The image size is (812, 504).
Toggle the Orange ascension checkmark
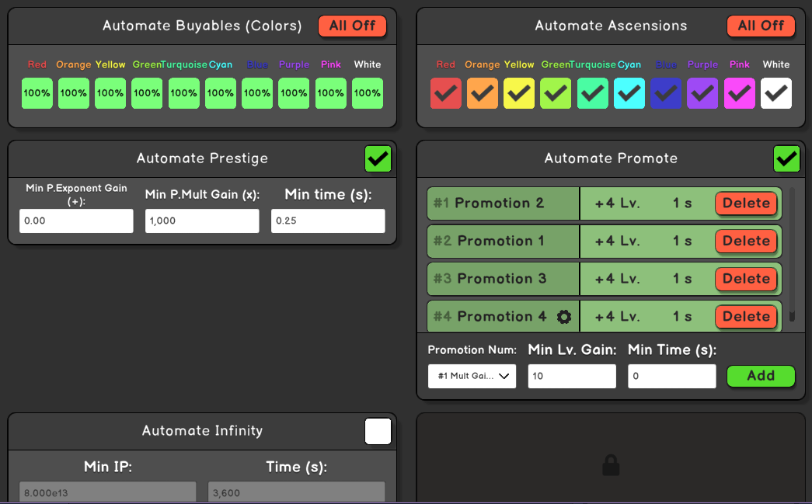pos(483,93)
